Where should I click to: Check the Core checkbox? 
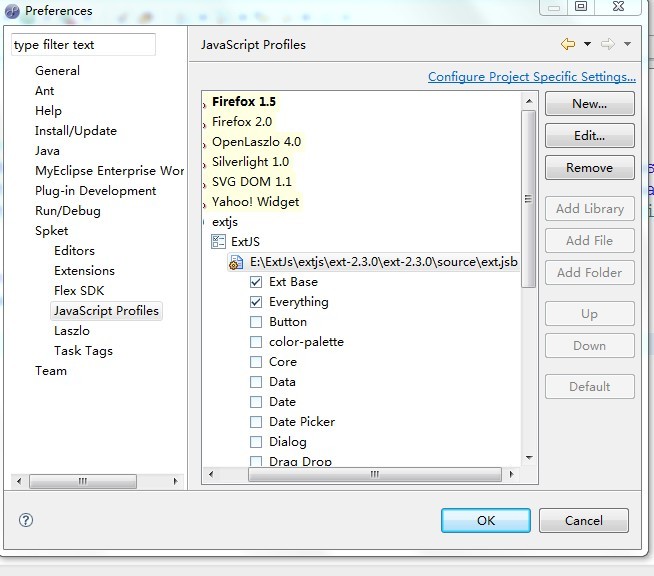(x=256, y=362)
